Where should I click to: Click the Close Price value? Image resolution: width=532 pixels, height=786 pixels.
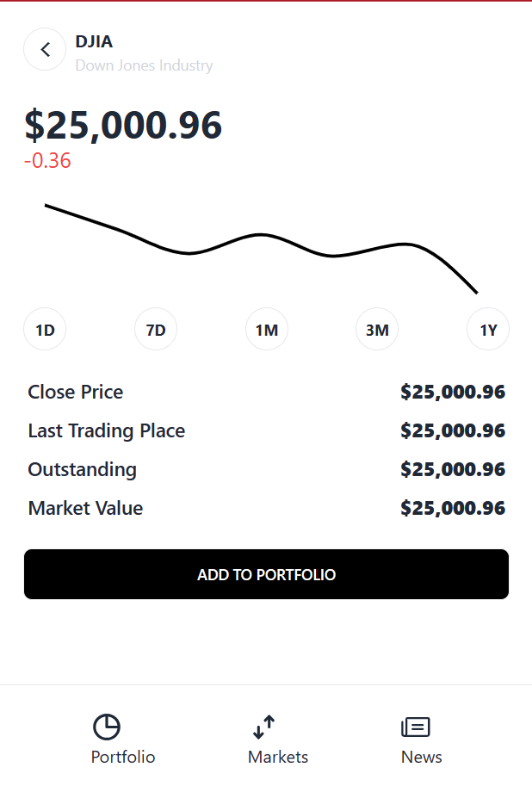pos(453,392)
